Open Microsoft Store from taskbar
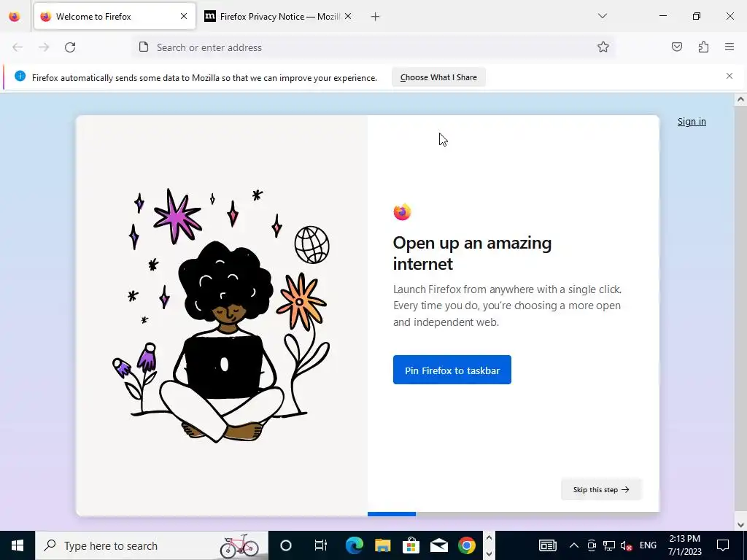Image resolution: width=747 pixels, height=560 pixels. point(411,545)
